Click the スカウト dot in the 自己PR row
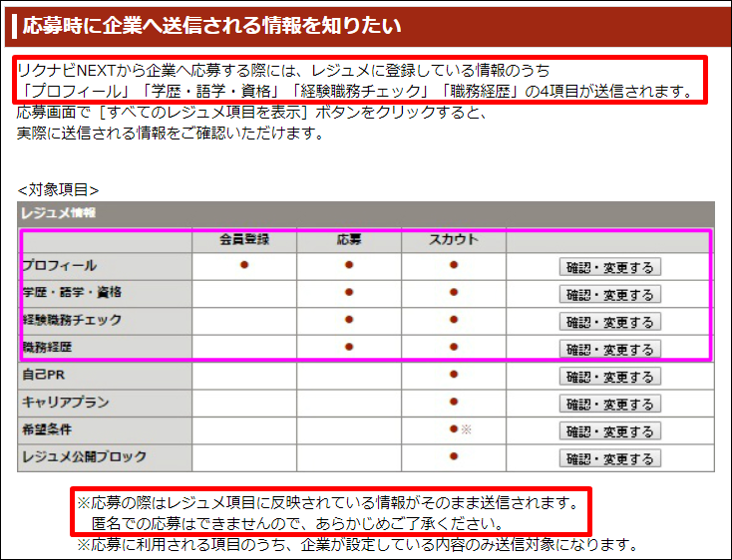 pyautogui.click(x=454, y=375)
